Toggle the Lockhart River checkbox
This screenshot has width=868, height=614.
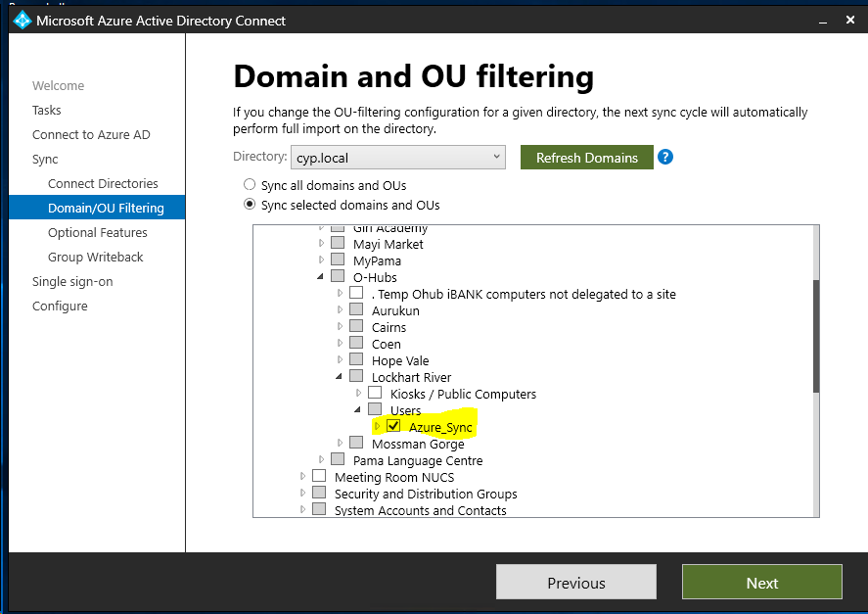[356, 376]
